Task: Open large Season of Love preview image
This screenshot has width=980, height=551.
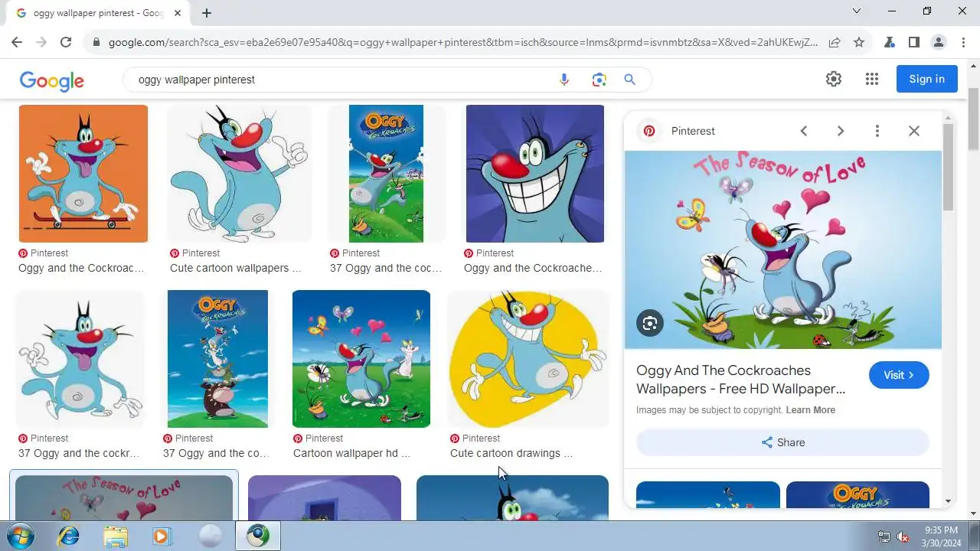Action: [782, 249]
